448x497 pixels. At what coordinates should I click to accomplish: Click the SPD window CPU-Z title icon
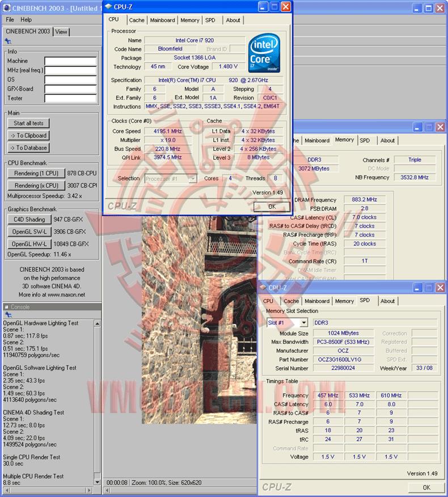point(263,288)
